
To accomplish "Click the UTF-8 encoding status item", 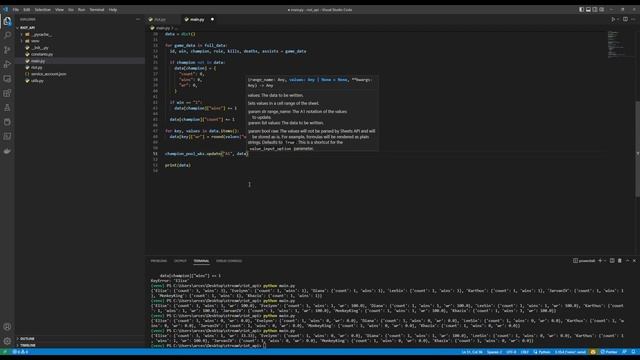I will (511, 352).
